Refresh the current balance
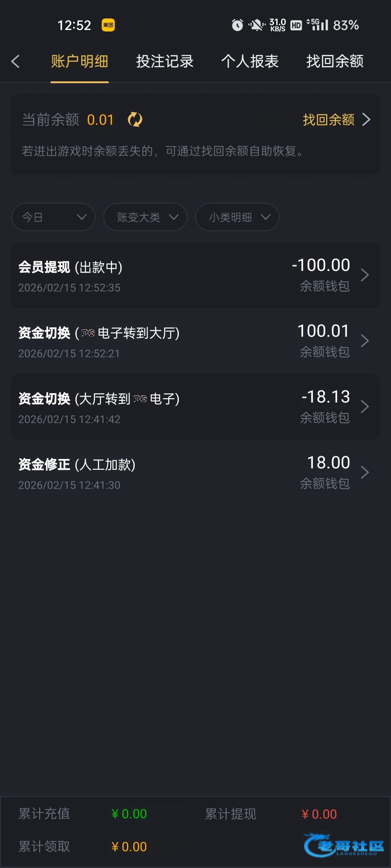This screenshot has width=391, height=868. (x=135, y=119)
